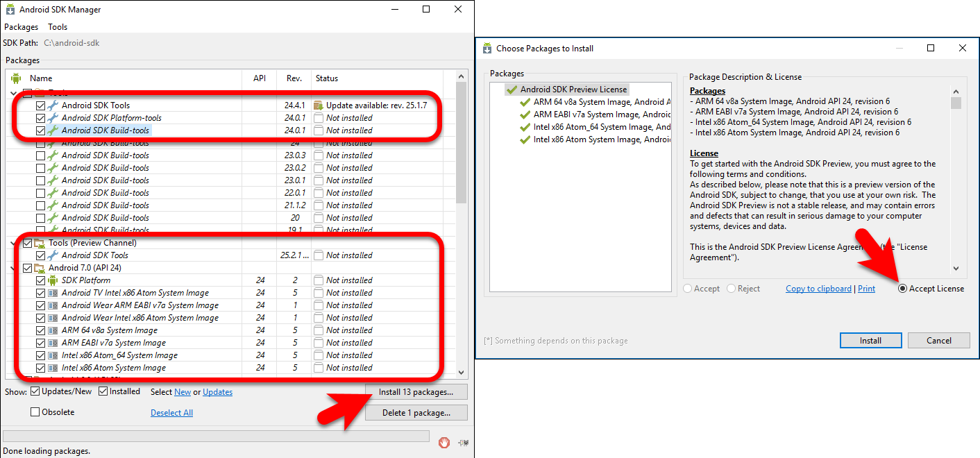Click folder icon of Tools (Preview Channel) group
This screenshot has width=980, height=458.
(x=40, y=243)
